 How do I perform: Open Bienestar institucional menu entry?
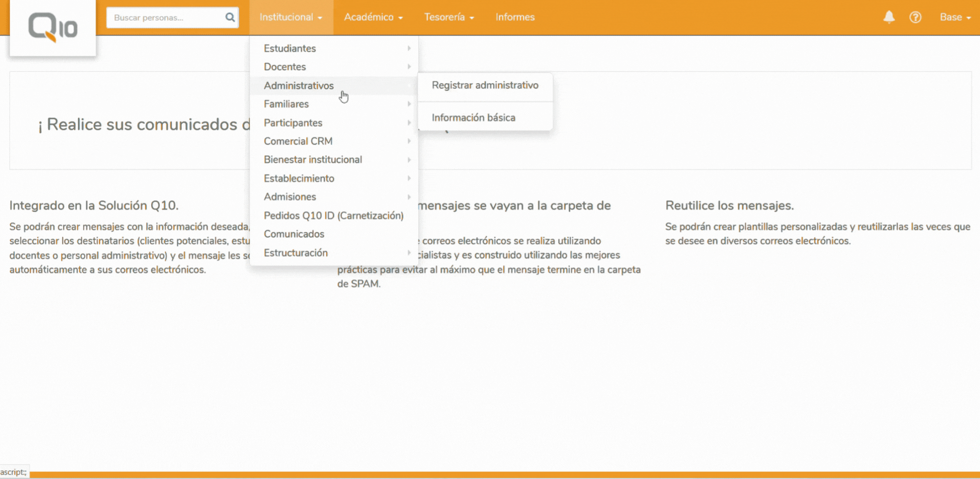(x=313, y=160)
